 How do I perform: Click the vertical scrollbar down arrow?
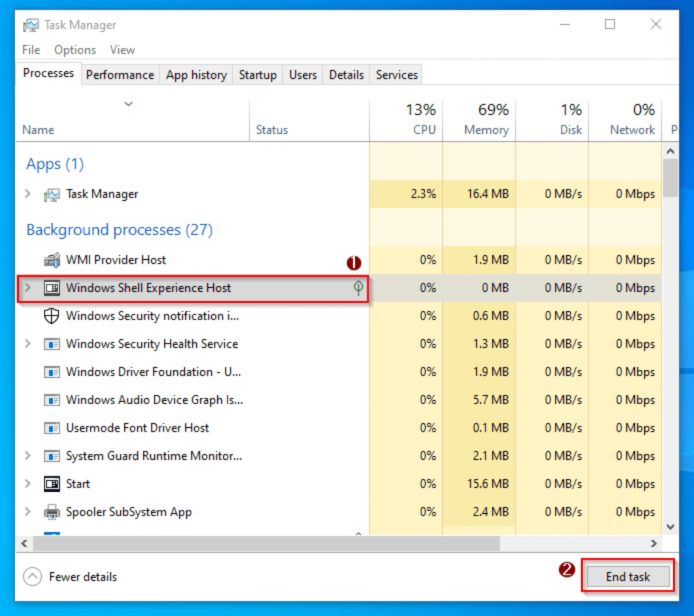tap(670, 527)
